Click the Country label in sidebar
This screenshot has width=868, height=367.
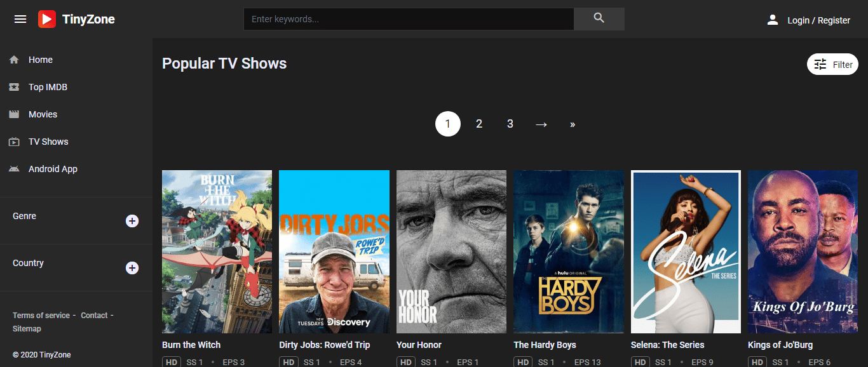28,263
